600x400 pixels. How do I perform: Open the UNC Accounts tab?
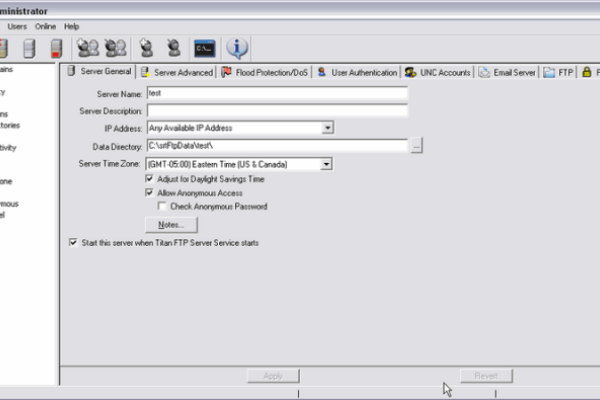click(438, 72)
